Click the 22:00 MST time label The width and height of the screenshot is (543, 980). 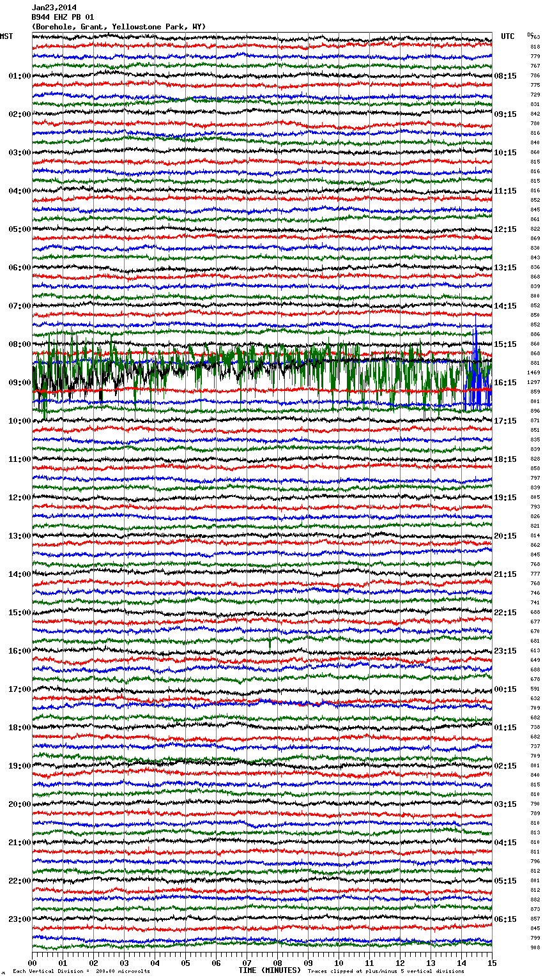[20, 881]
